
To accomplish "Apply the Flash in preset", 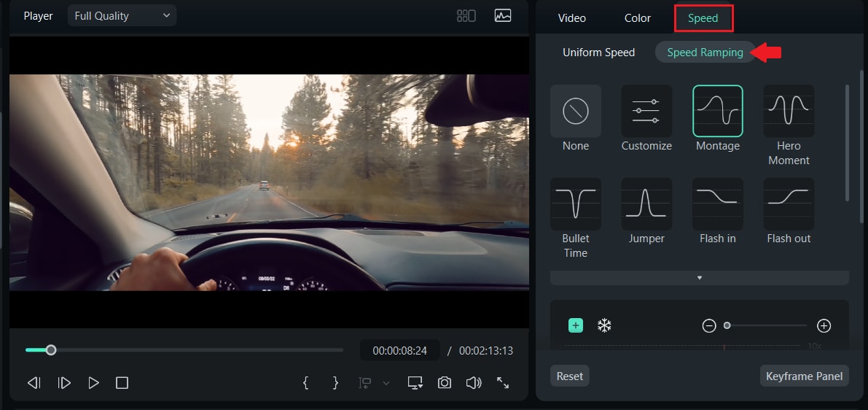I will [717, 204].
